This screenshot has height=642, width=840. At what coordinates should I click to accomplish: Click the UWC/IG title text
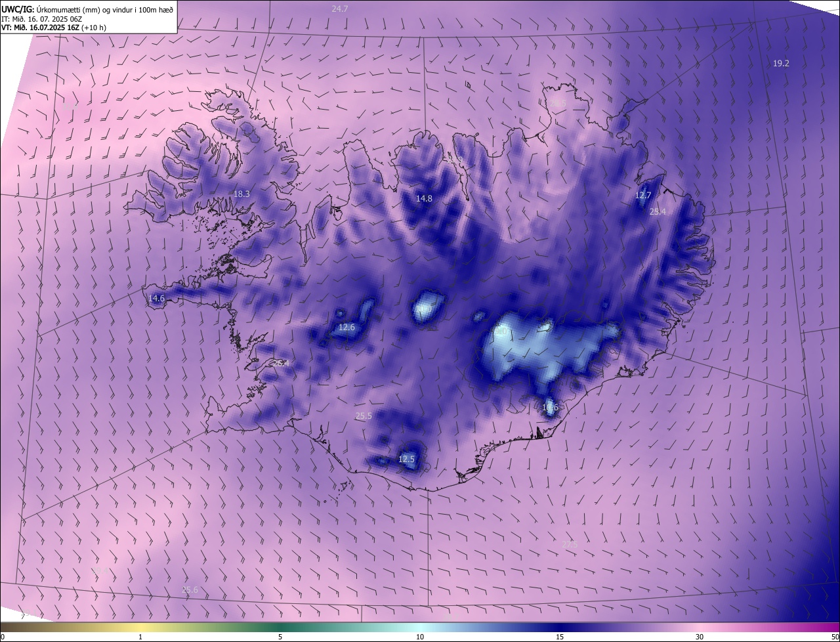(18, 9)
